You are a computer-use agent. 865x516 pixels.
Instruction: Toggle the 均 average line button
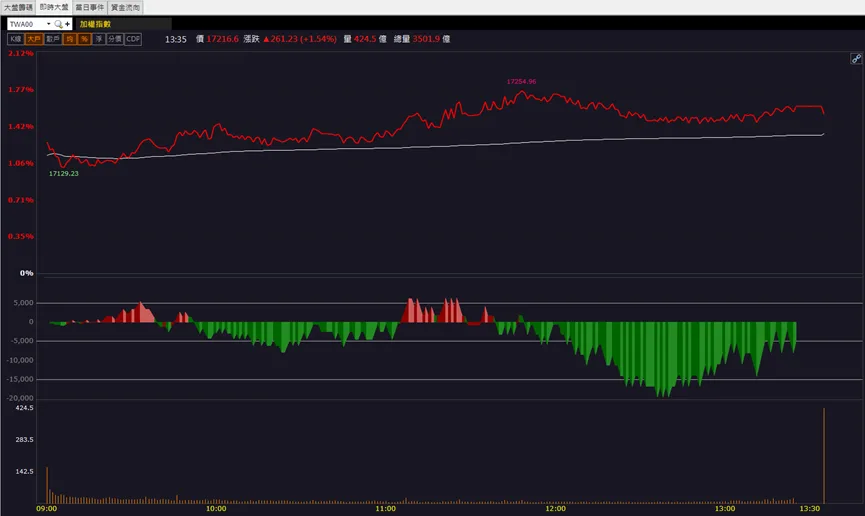[x=70, y=39]
